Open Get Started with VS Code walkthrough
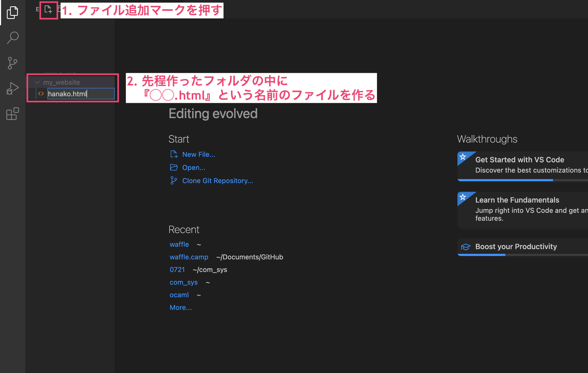This screenshot has height=373, width=588. 520,160
